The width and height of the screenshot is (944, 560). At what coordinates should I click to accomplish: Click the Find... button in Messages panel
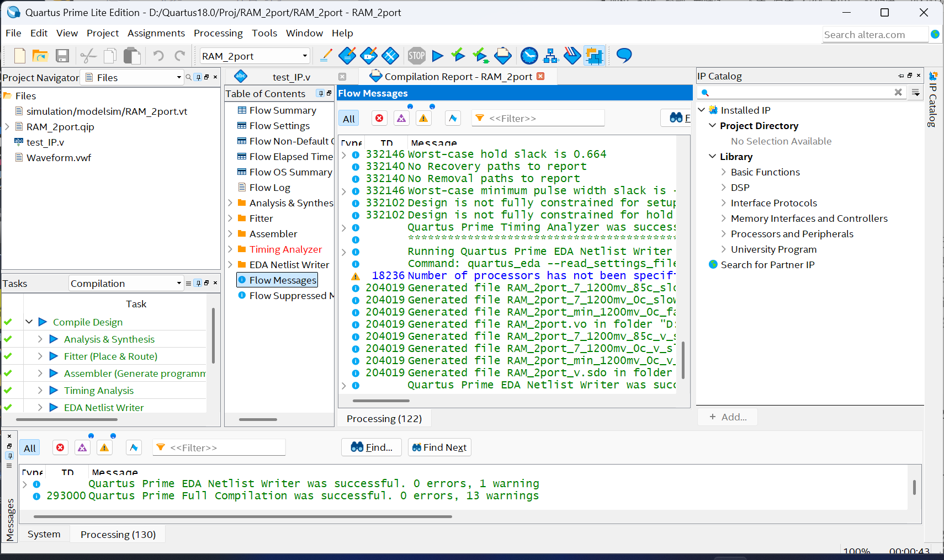pyautogui.click(x=372, y=447)
